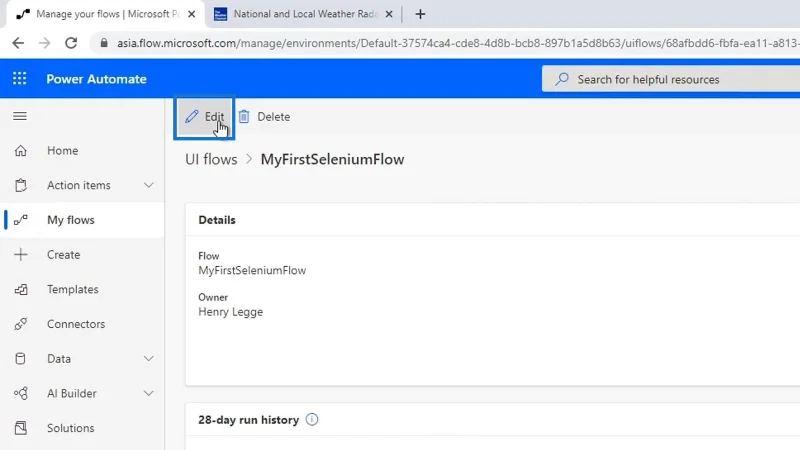Screen dimensions: 800x450
Task: Click the Delete trash can icon
Action: tap(244, 116)
